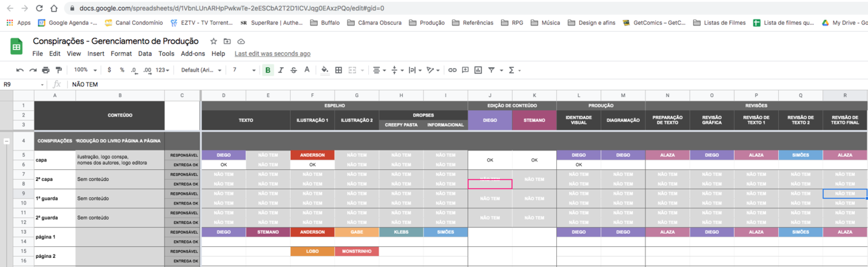The image size is (868, 267).
Task: Click the formula bar showing NÃO TEM
Action: tap(468, 85)
